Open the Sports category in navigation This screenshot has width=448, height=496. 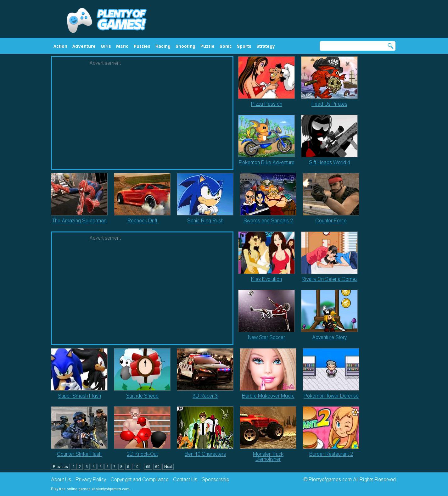tap(244, 46)
